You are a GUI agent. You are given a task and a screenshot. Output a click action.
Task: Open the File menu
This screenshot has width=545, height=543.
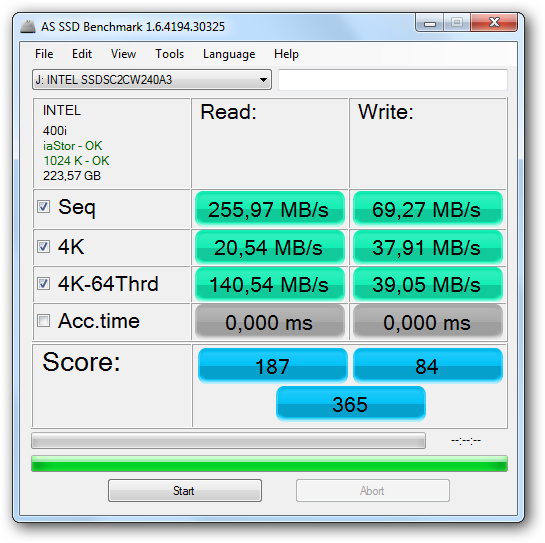tap(44, 54)
